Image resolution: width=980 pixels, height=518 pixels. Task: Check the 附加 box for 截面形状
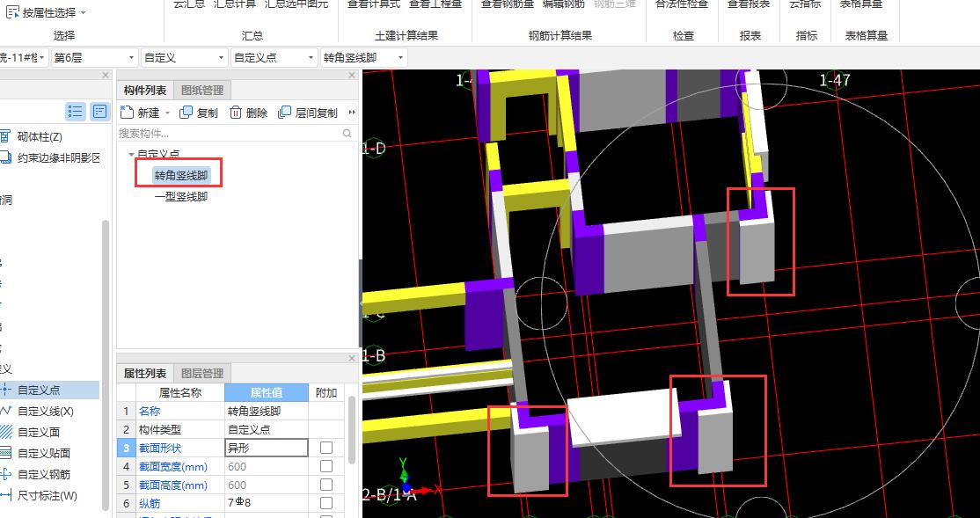tap(326, 448)
